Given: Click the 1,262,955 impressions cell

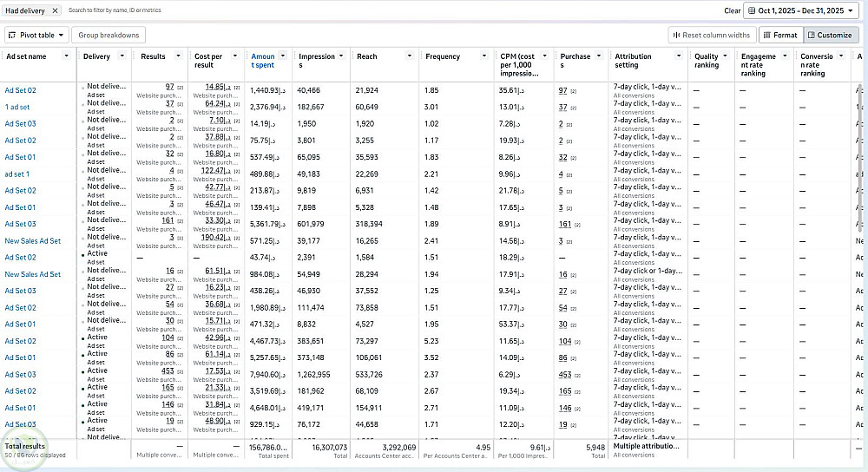Looking at the screenshot, I should tap(314, 375).
